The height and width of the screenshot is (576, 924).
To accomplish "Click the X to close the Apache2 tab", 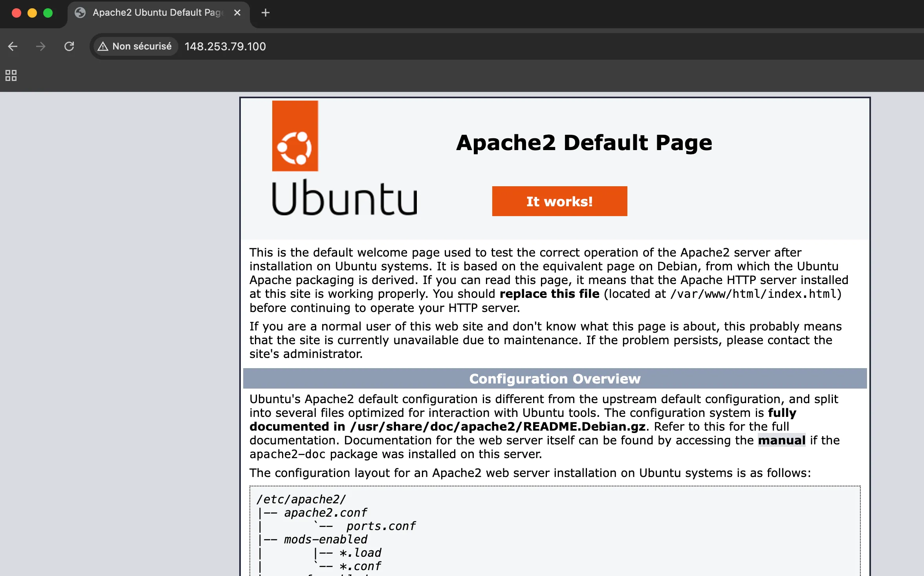I will point(237,13).
